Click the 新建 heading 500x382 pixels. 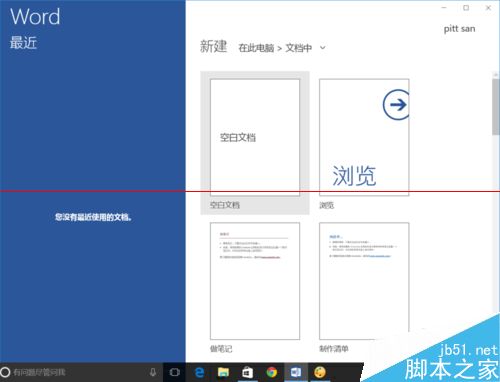(x=213, y=46)
